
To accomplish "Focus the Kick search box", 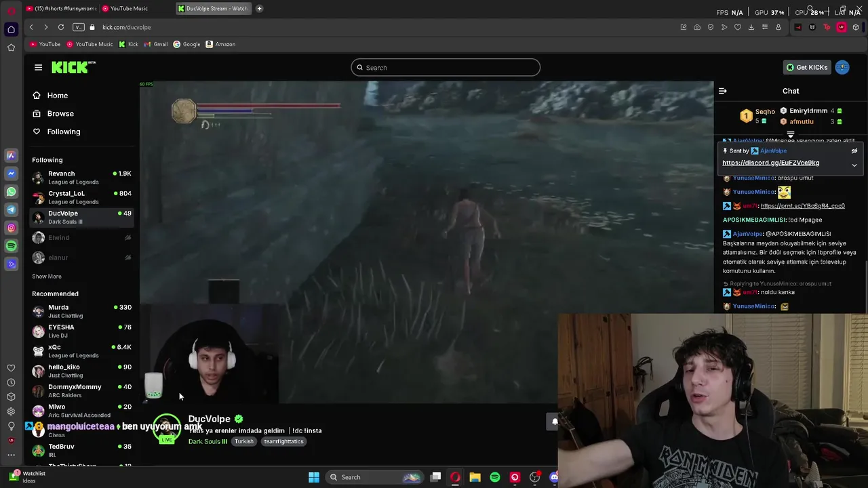I will click(446, 67).
